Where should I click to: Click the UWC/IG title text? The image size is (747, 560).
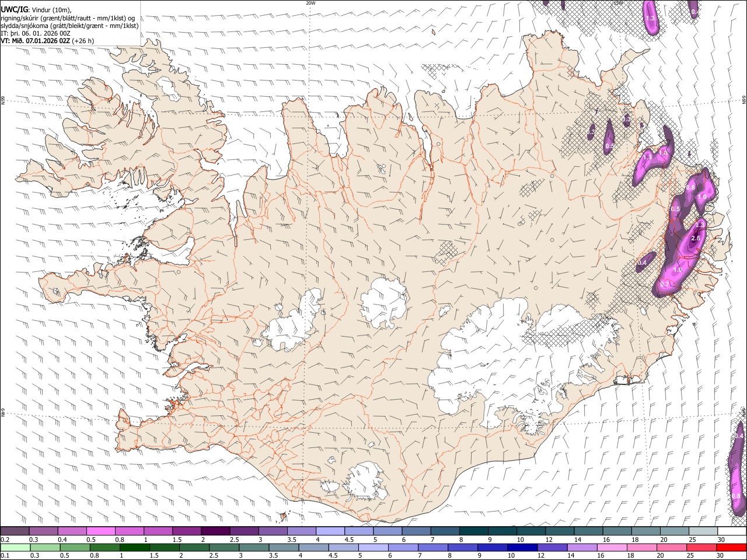(14, 9)
